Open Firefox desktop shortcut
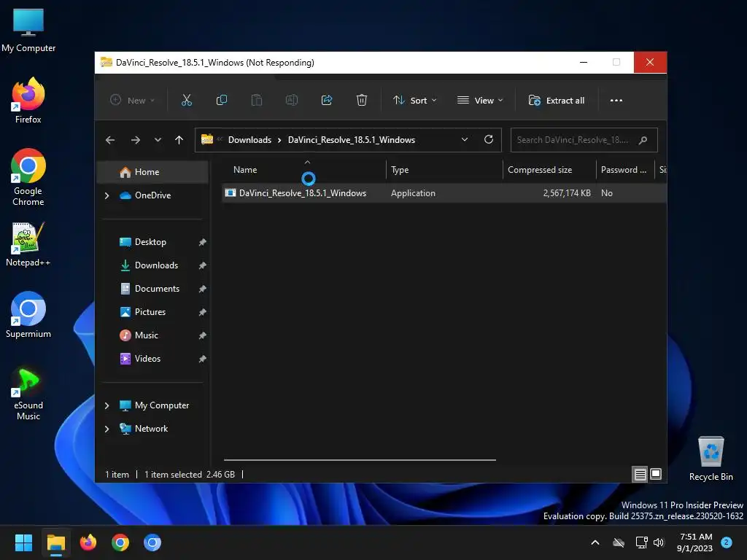The image size is (747, 560). pos(28,101)
